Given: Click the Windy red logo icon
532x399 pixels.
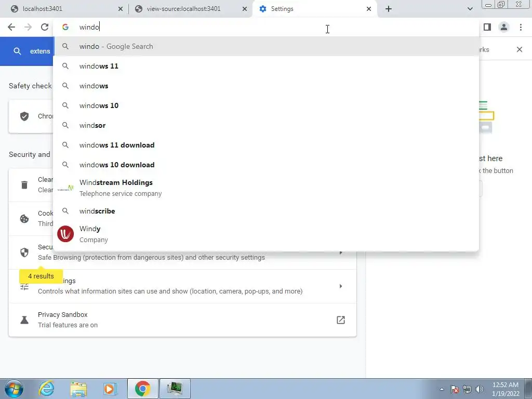Looking at the screenshot, I should pos(65,234).
